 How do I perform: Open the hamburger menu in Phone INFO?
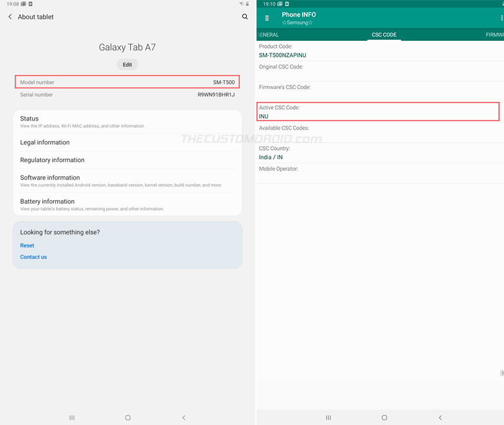coord(267,19)
